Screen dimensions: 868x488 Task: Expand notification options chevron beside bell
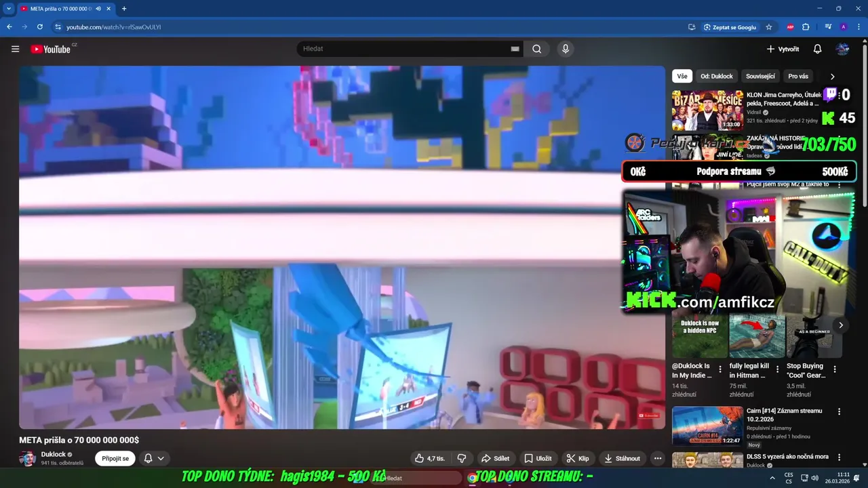pyautogui.click(x=161, y=458)
